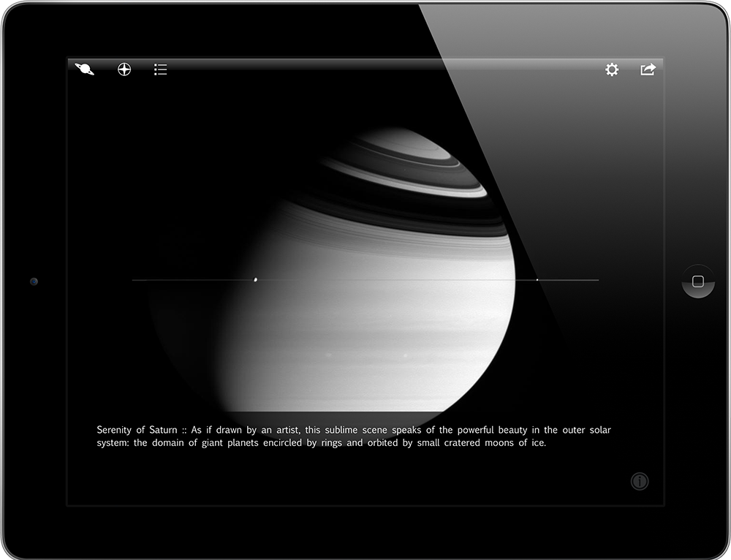
Task: Tap the small faint moon right of Saturn
Action: coord(537,280)
